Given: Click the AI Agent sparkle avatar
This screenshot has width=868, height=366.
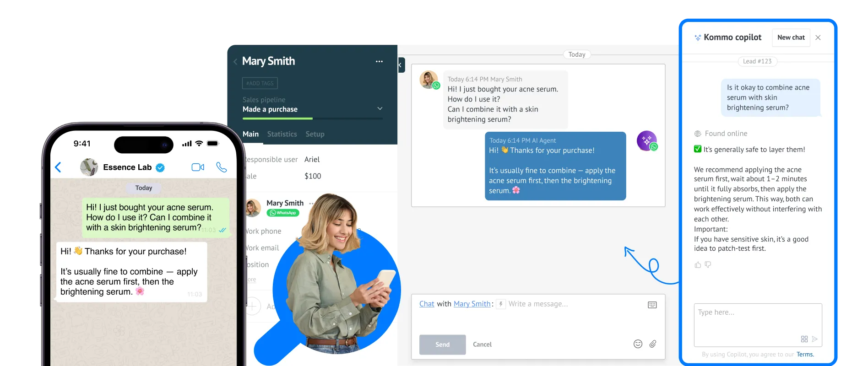Looking at the screenshot, I should [646, 140].
